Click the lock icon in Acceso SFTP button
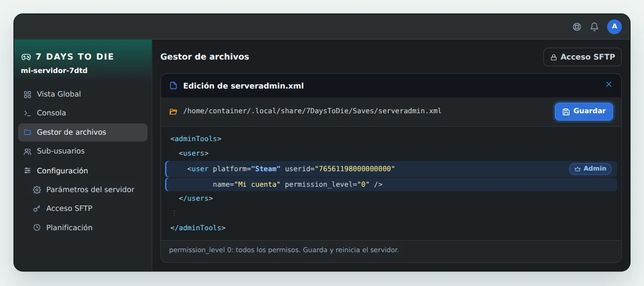The width and height of the screenshot is (644, 286). click(554, 57)
